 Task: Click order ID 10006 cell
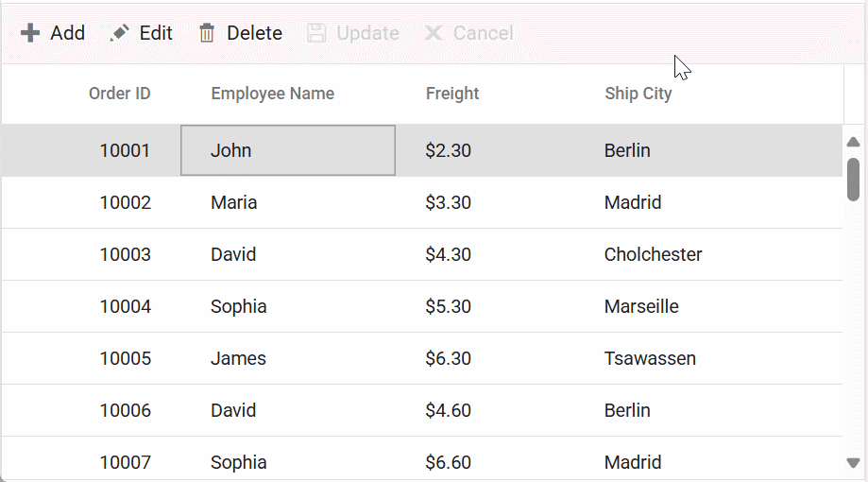[125, 410]
